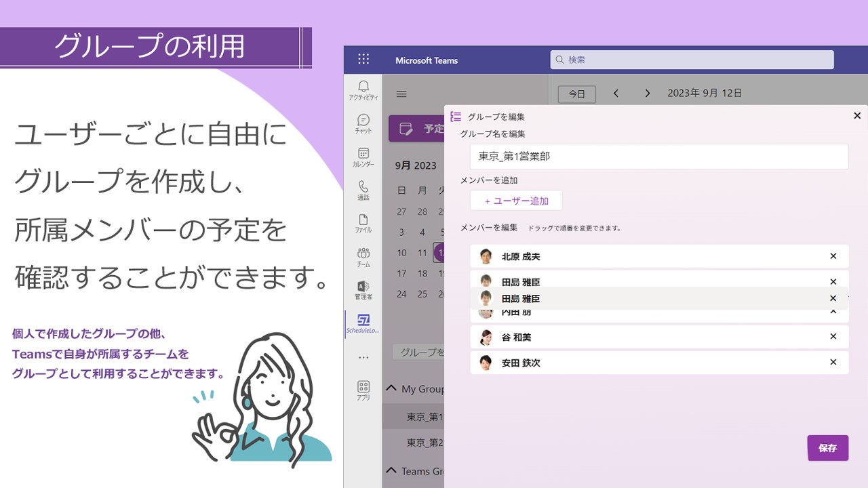This screenshot has width=868, height=488.
Task: Remove 北原 成夫 from members
Action: (833, 256)
